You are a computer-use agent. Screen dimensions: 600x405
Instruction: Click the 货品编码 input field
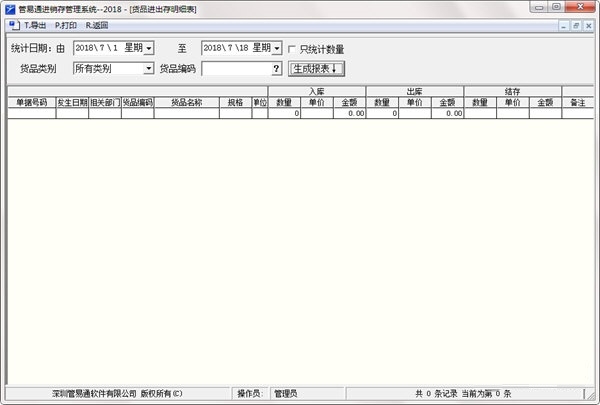pos(237,69)
